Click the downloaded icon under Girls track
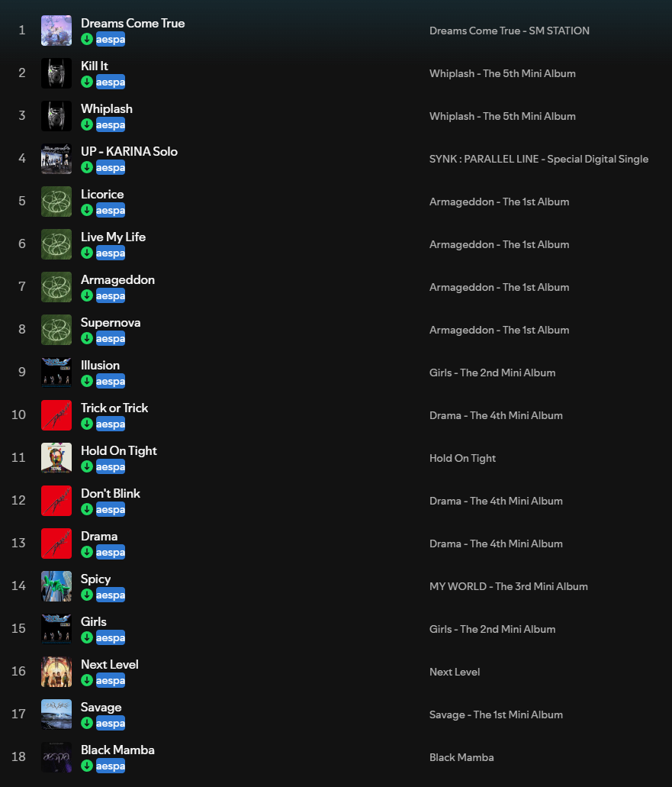 87,637
